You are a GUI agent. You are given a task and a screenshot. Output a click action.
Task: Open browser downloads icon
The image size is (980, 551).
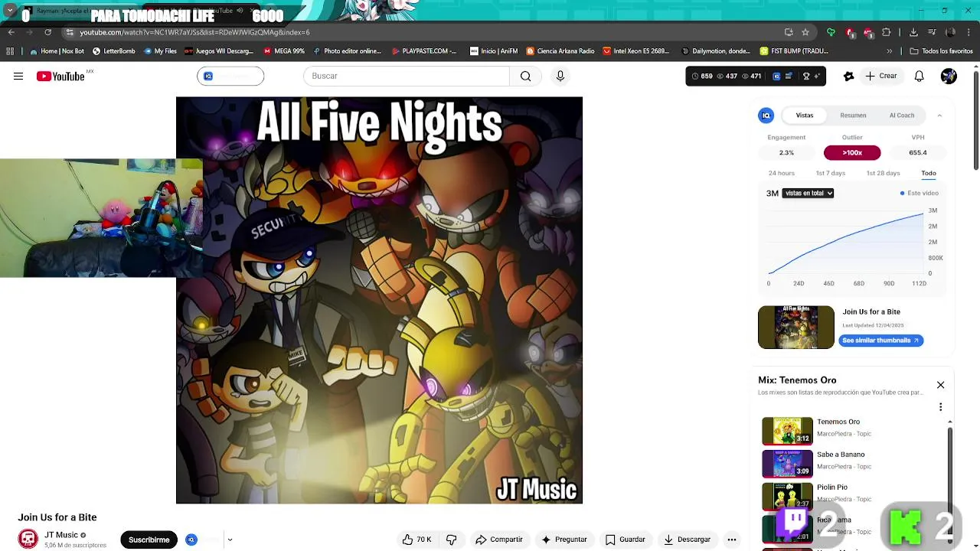point(913,32)
